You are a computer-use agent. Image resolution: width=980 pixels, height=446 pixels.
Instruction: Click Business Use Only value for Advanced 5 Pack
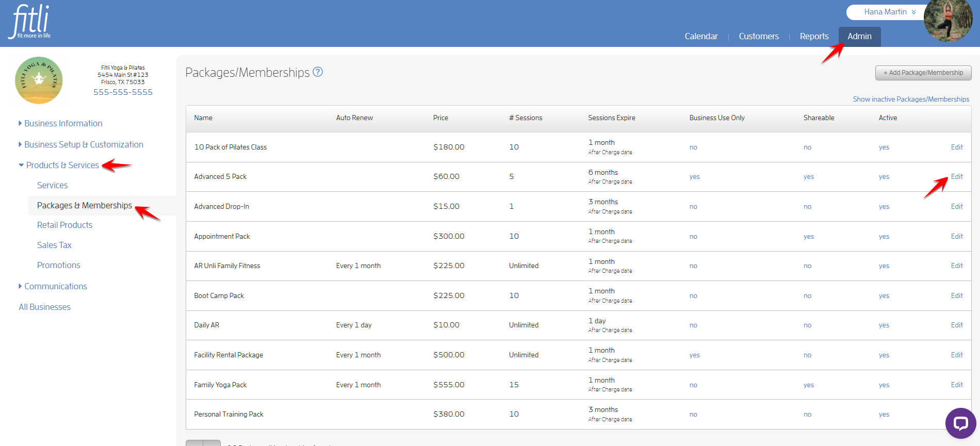[x=694, y=177]
